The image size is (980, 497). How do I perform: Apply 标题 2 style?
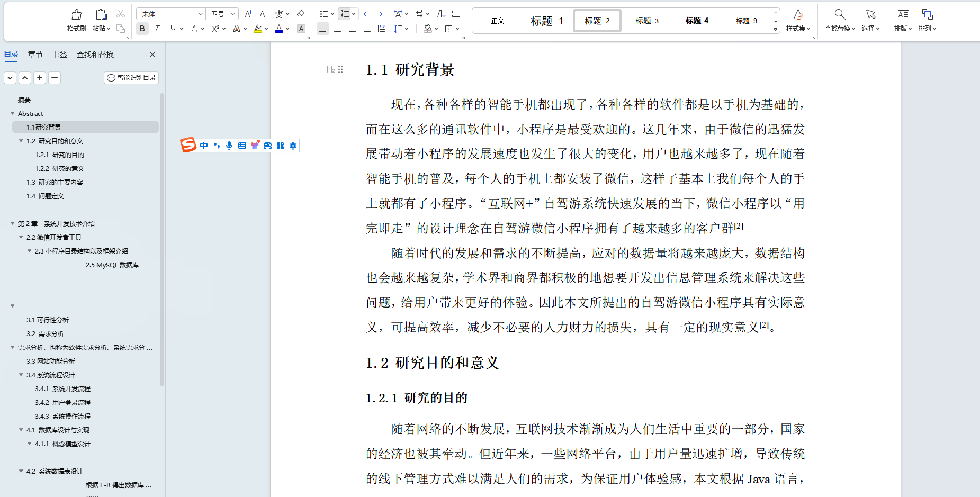coord(597,21)
